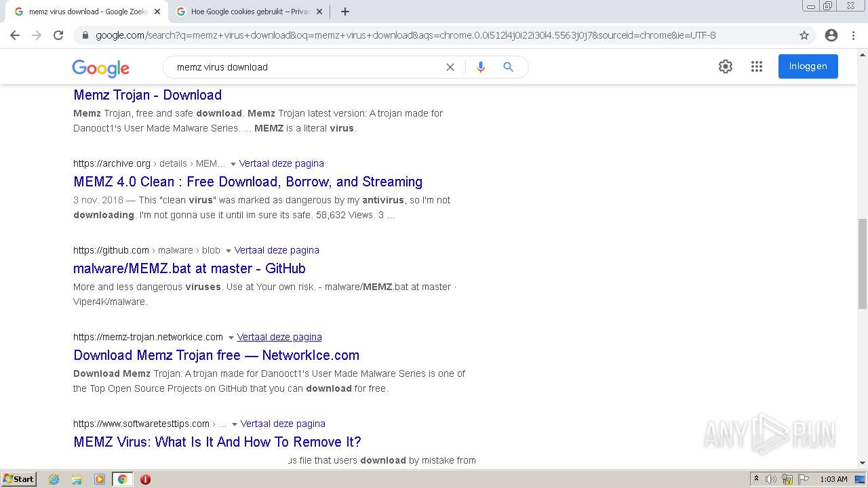Reload the current page
This screenshot has height=488, width=868.
(x=58, y=35)
